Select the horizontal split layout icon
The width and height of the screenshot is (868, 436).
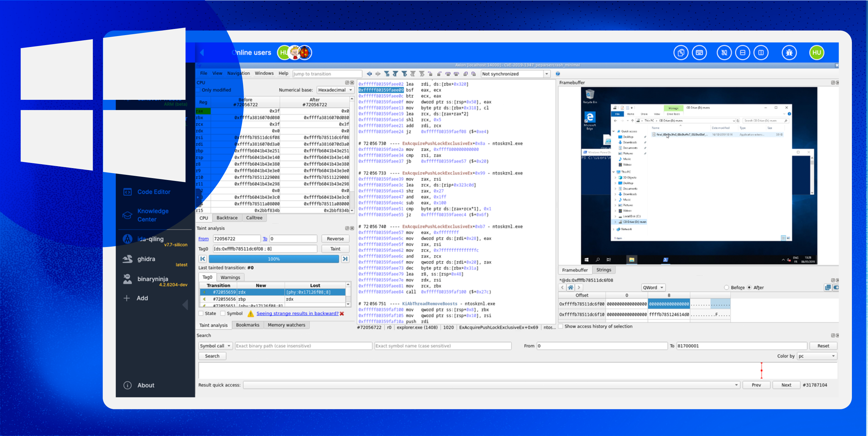(742, 52)
